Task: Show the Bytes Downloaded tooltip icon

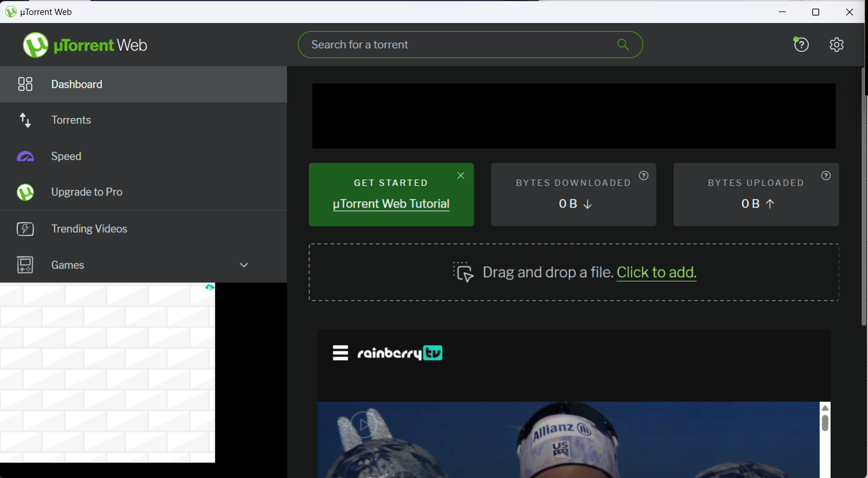Action: tap(644, 175)
